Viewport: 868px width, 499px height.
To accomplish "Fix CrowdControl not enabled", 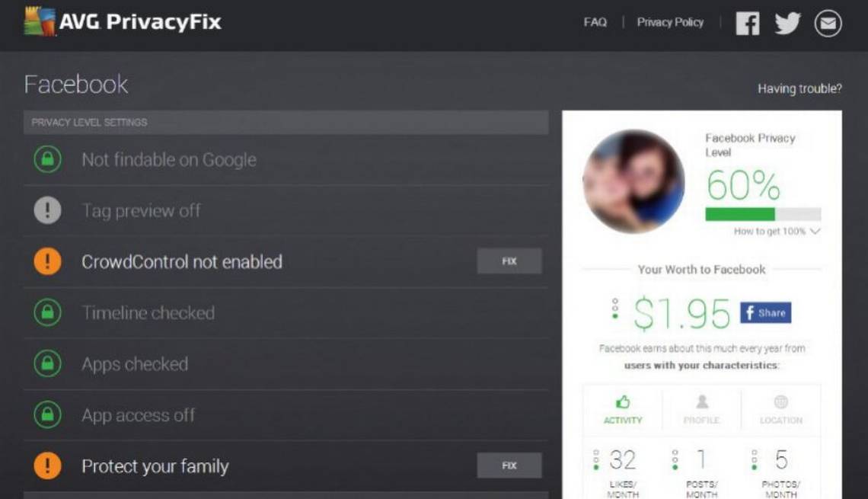I will [x=509, y=261].
